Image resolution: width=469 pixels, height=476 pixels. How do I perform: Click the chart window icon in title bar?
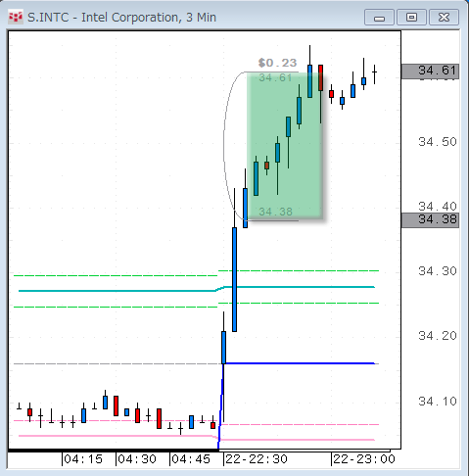coord(16,18)
